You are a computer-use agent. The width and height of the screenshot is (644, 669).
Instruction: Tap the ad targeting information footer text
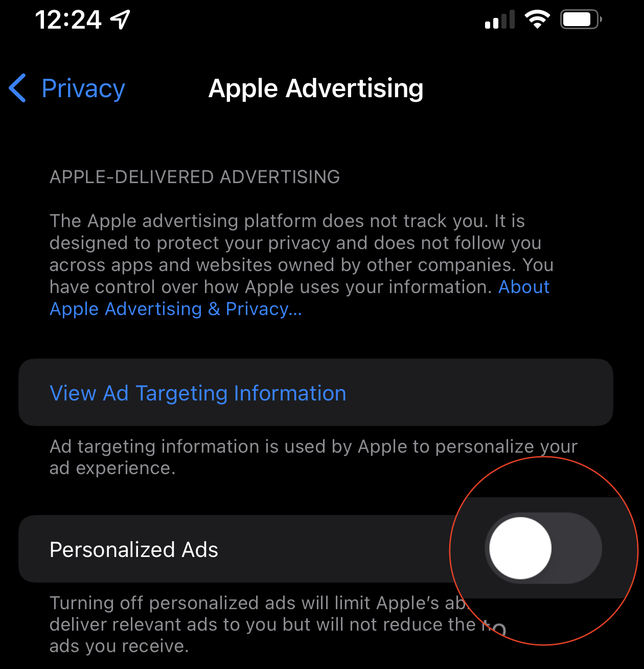[x=313, y=457]
